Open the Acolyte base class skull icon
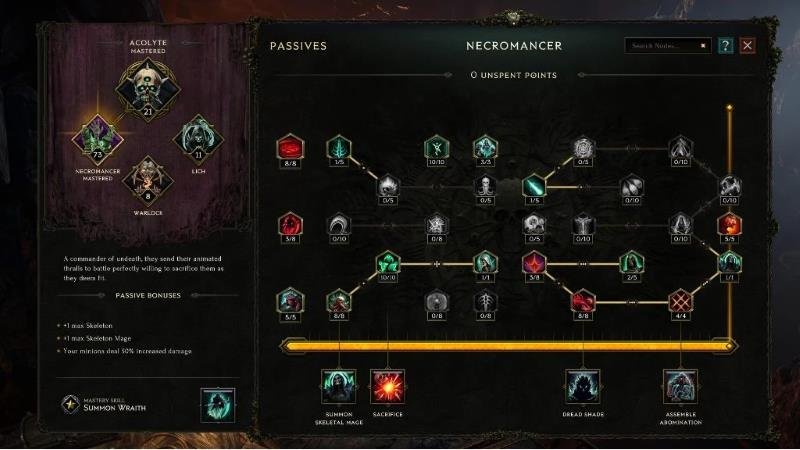 coord(148,89)
